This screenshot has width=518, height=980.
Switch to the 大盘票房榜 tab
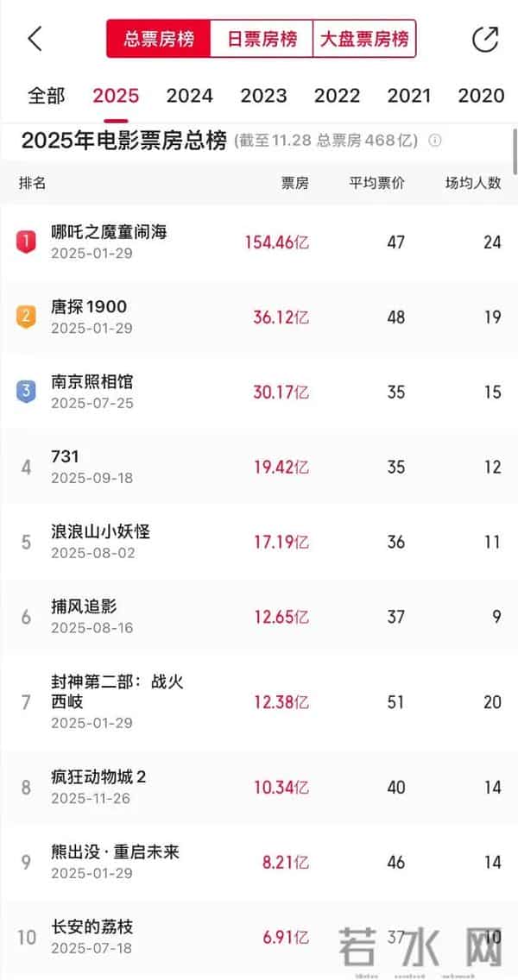[365, 38]
